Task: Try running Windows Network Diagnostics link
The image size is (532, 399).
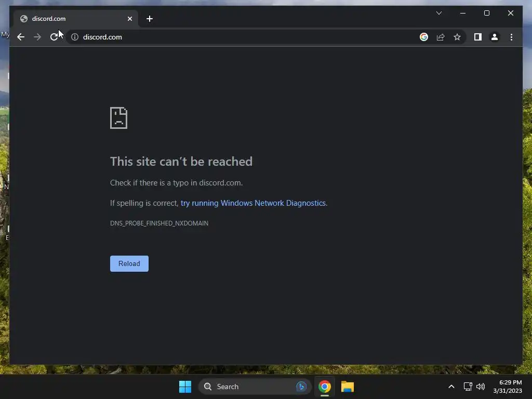Action: click(253, 203)
